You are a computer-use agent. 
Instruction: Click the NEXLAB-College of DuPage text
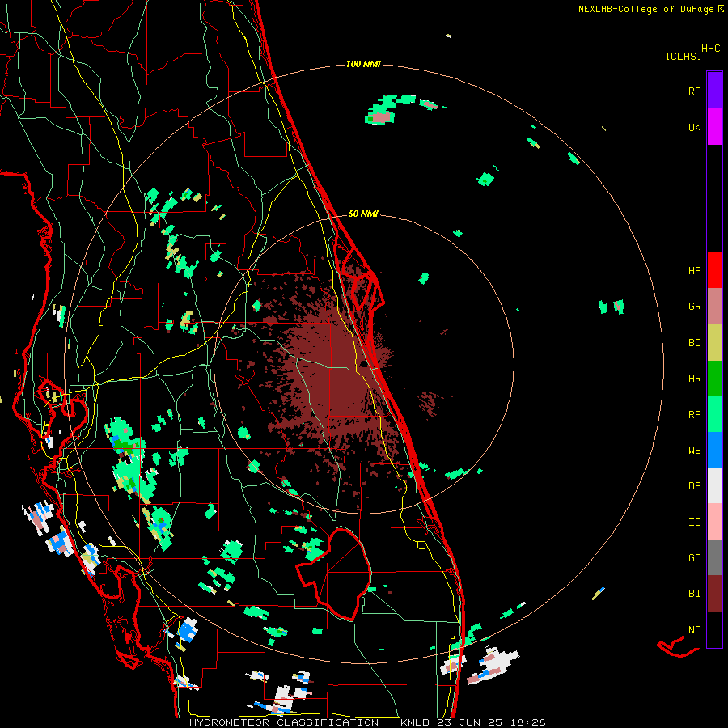(645, 9)
